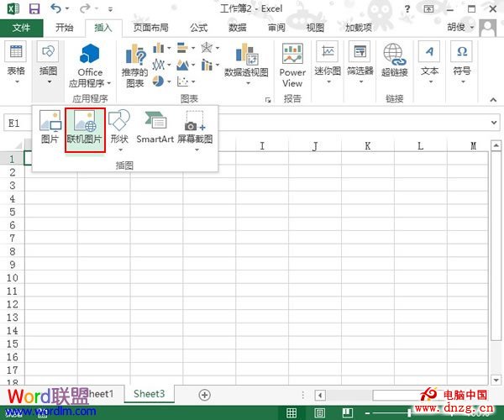Switch to Page Layout view in status bar

point(319,412)
